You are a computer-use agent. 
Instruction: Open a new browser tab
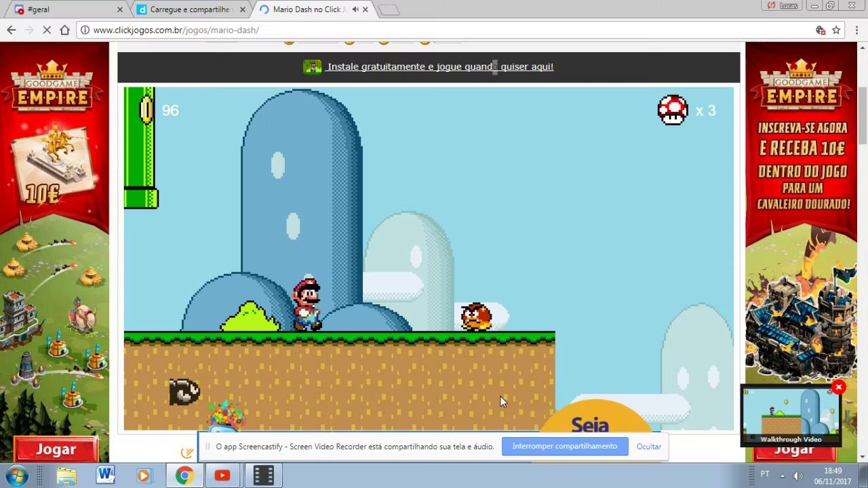coord(389,9)
